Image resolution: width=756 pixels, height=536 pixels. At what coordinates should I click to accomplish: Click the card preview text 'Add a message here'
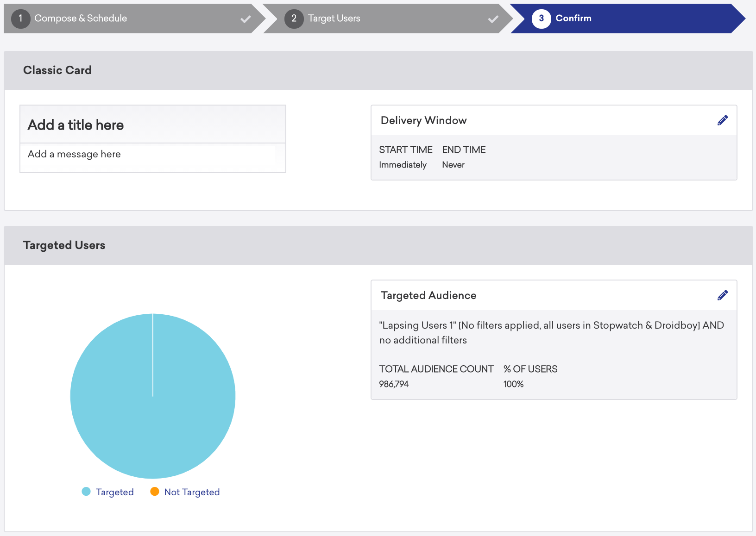click(74, 154)
